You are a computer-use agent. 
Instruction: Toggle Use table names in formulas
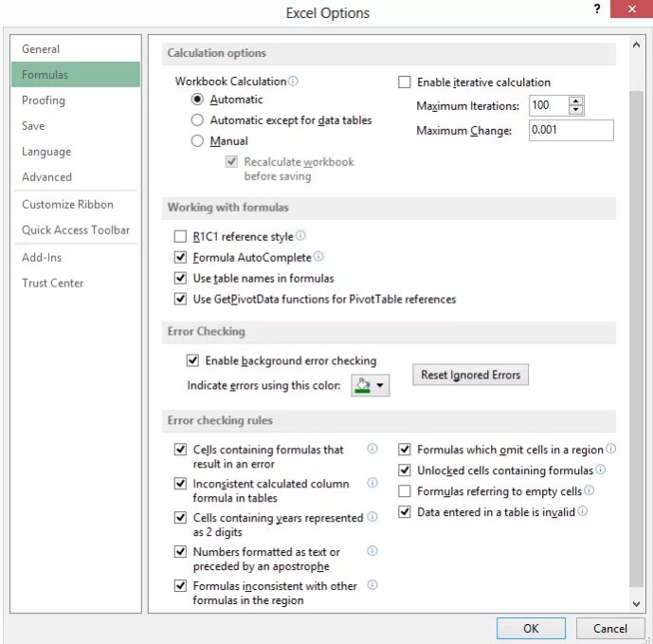tap(180, 278)
